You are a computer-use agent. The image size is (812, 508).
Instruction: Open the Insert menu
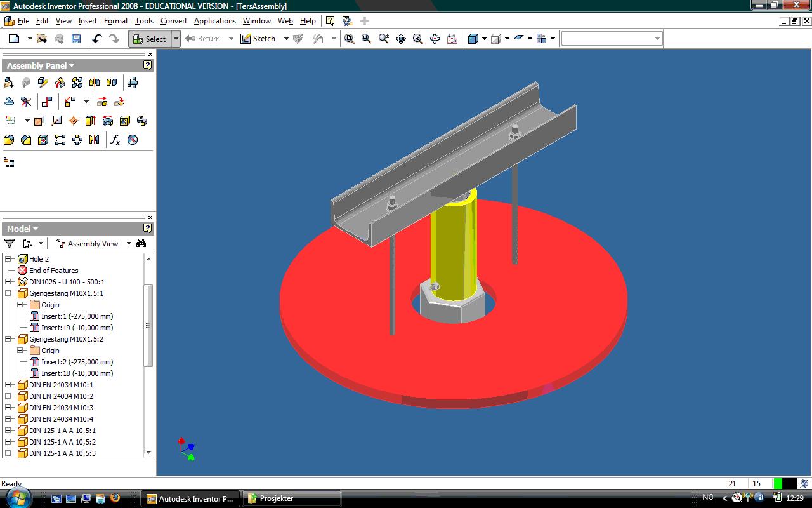click(x=88, y=21)
